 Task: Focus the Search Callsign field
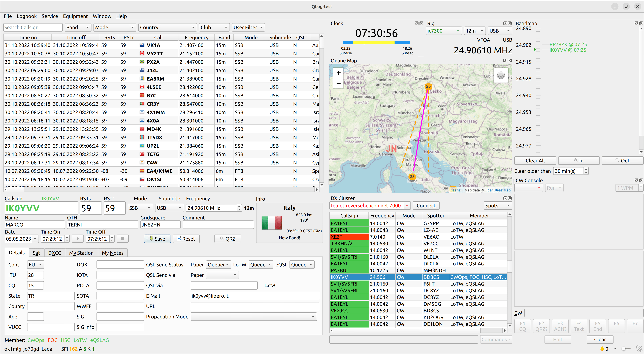pyautogui.click(x=33, y=27)
